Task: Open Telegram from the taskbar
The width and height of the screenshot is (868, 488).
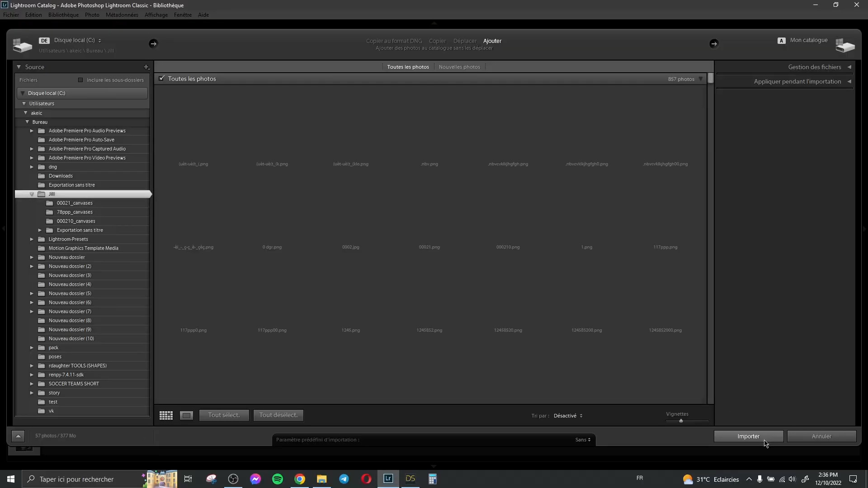Action: tap(344, 479)
